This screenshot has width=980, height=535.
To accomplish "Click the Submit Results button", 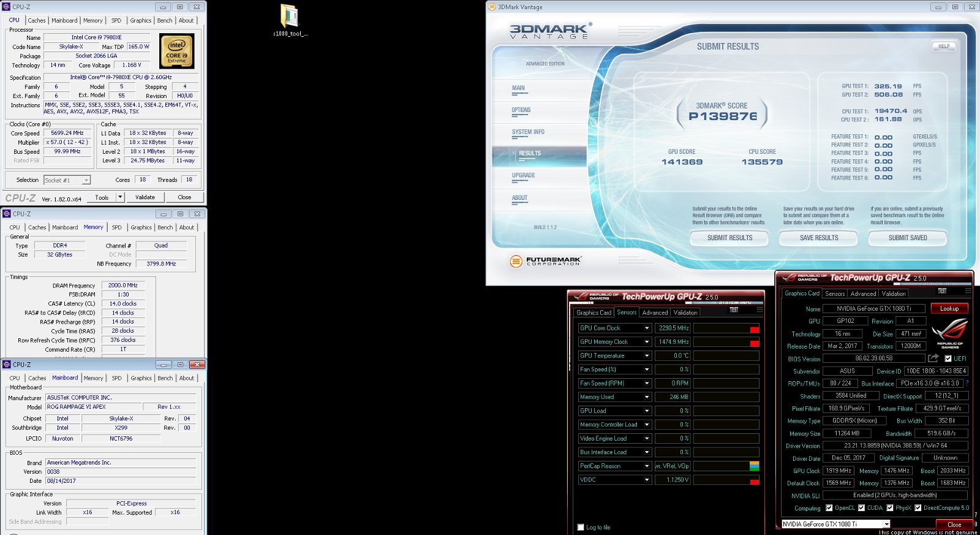I will [x=730, y=238].
